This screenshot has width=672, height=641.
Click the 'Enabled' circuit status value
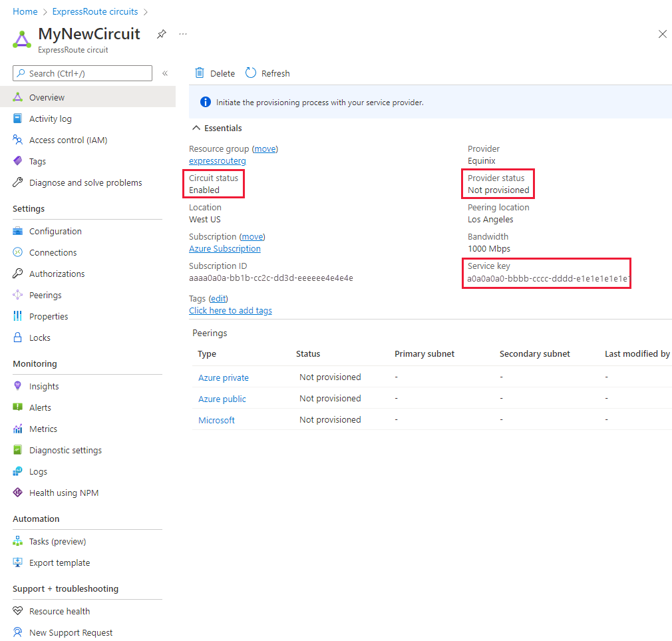click(204, 190)
